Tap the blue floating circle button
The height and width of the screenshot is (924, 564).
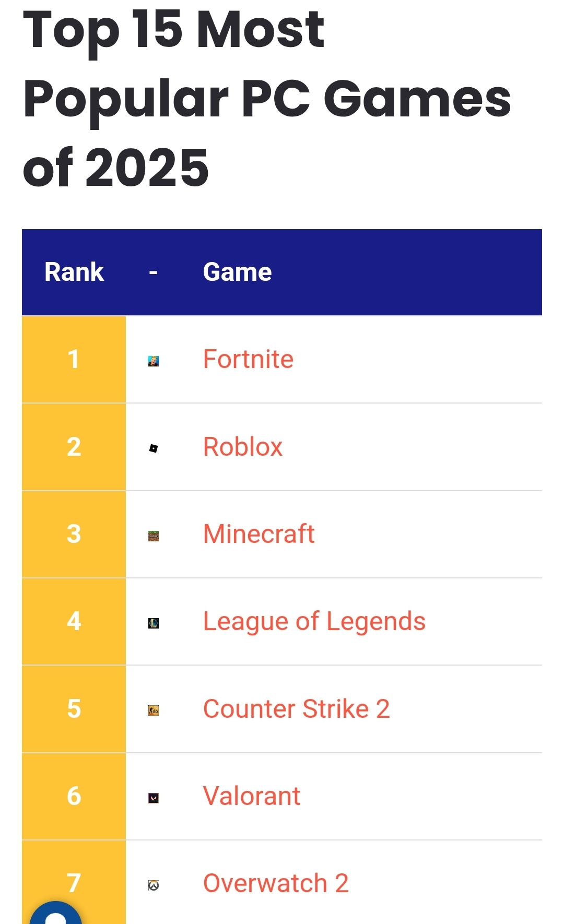point(56,915)
